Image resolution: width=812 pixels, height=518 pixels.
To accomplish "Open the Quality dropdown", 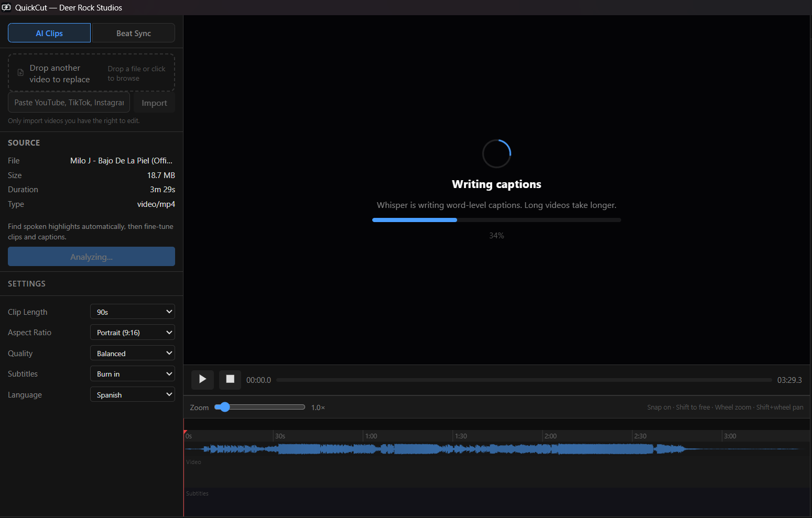I will pos(133,353).
